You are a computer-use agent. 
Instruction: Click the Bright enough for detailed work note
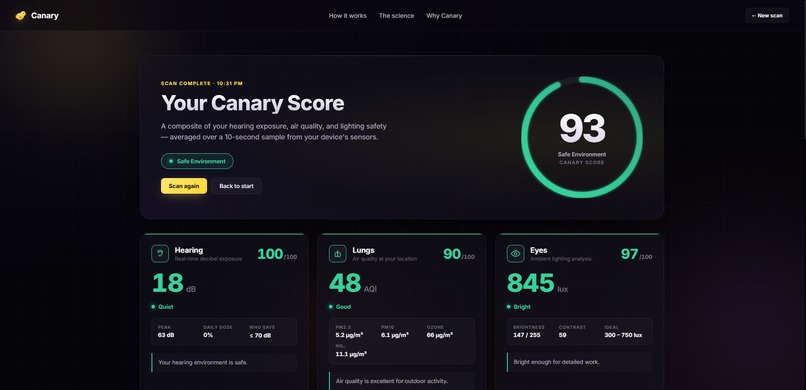pos(580,362)
